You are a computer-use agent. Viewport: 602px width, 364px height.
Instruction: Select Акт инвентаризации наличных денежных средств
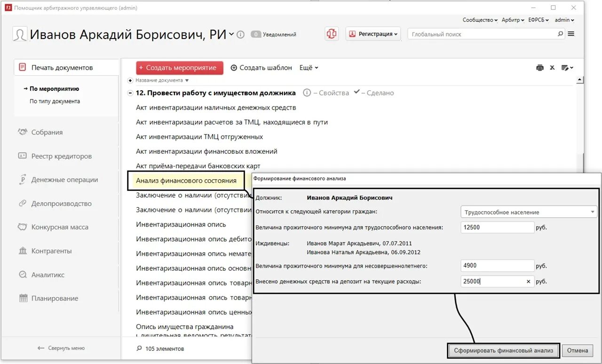tap(216, 108)
